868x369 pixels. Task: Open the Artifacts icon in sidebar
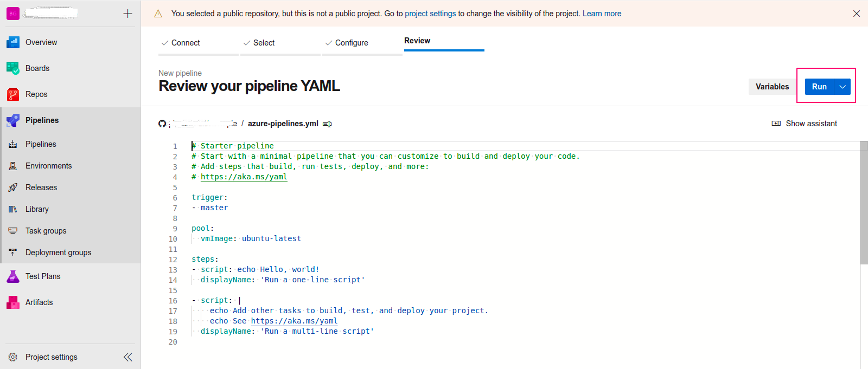pos(13,302)
